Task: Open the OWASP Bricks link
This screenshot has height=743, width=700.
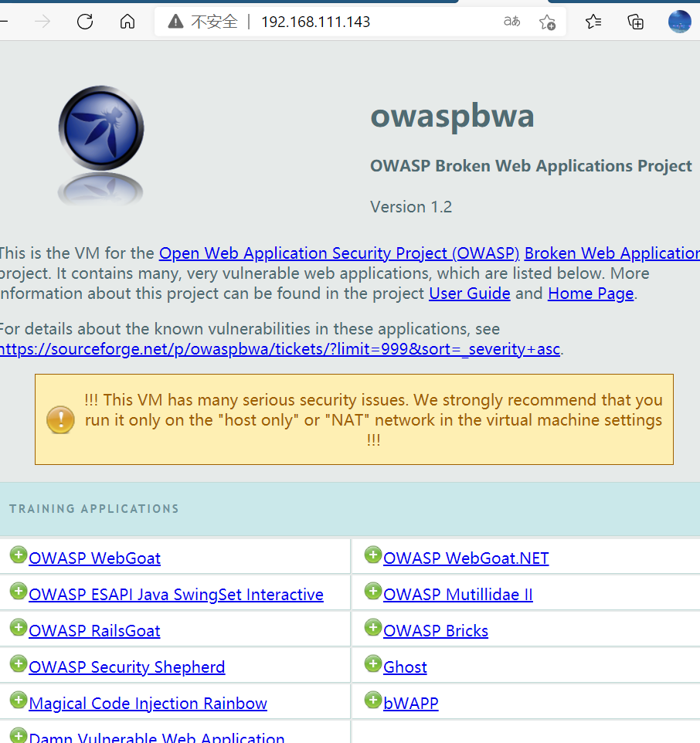Action: point(436,631)
